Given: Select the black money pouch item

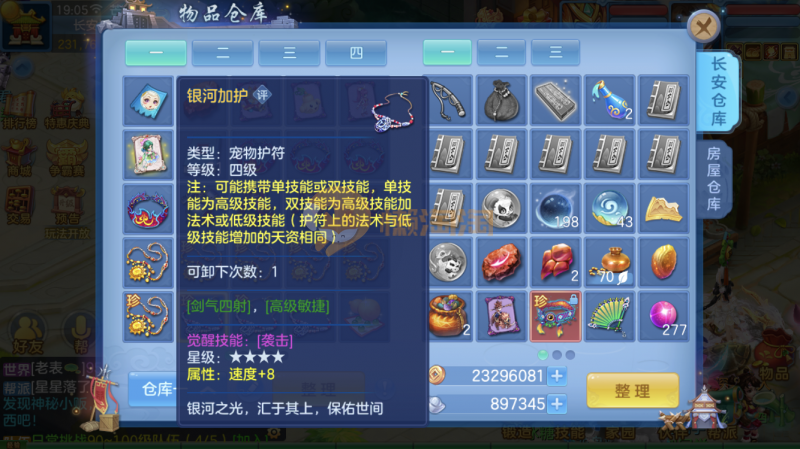Looking at the screenshot, I should 501,101.
